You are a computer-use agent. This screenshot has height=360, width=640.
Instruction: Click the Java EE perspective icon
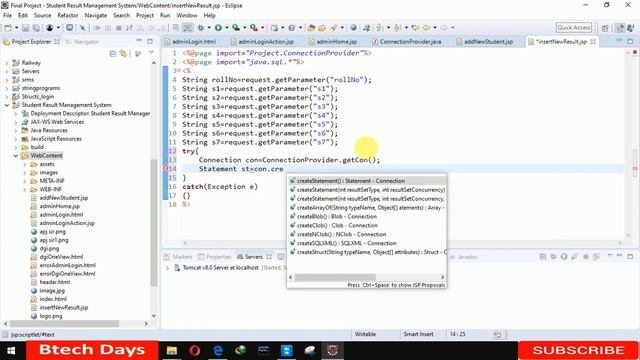pyautogui.click(x=620, y=28)
